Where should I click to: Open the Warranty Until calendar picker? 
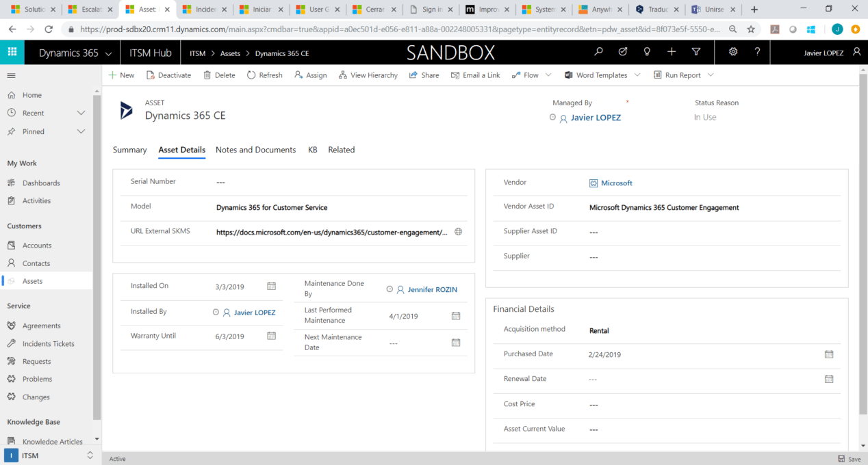[271, 336]
